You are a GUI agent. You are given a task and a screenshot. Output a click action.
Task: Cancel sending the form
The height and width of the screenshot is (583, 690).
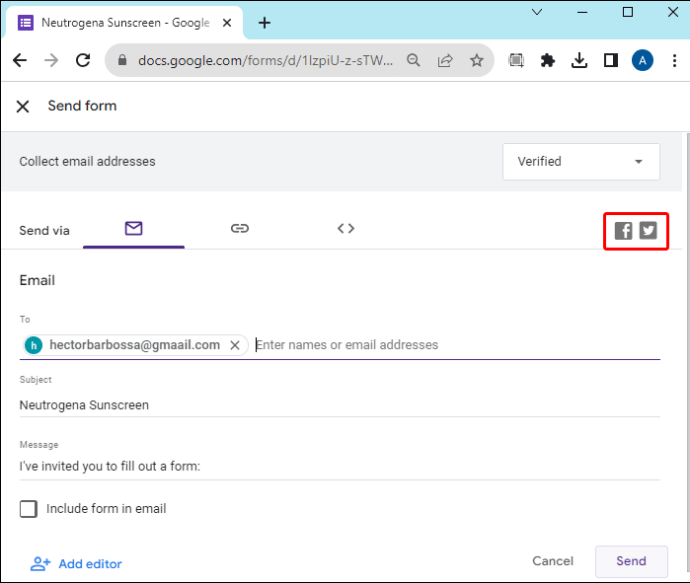pos(553,561)
